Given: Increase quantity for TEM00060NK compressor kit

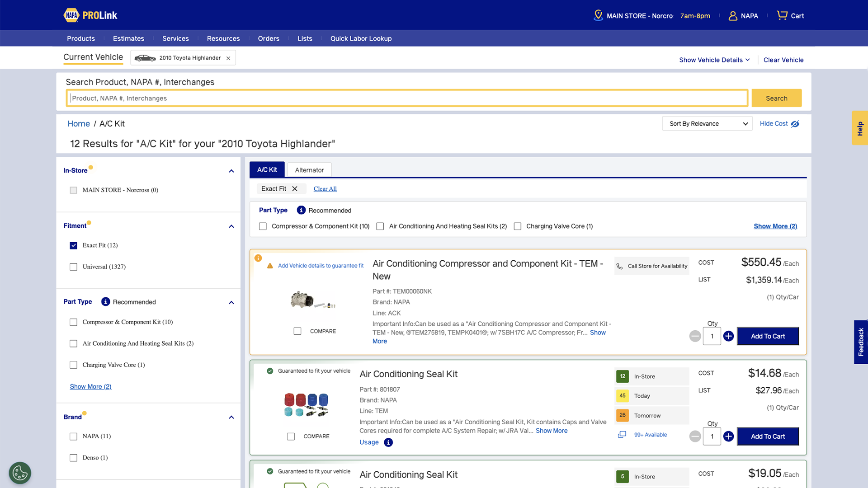Looking at the screenshot, I should (728, 336).
